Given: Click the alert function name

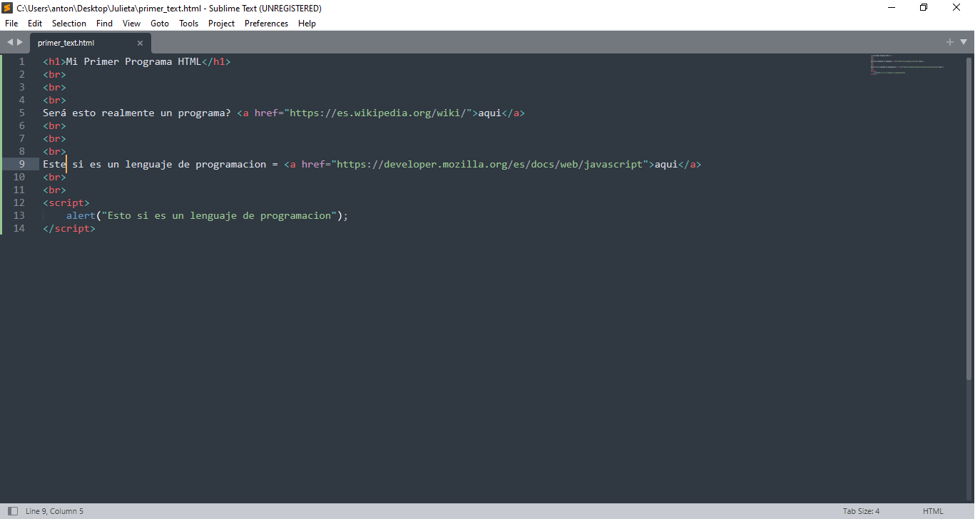Looking at the screenshot, I should (81, 215).
